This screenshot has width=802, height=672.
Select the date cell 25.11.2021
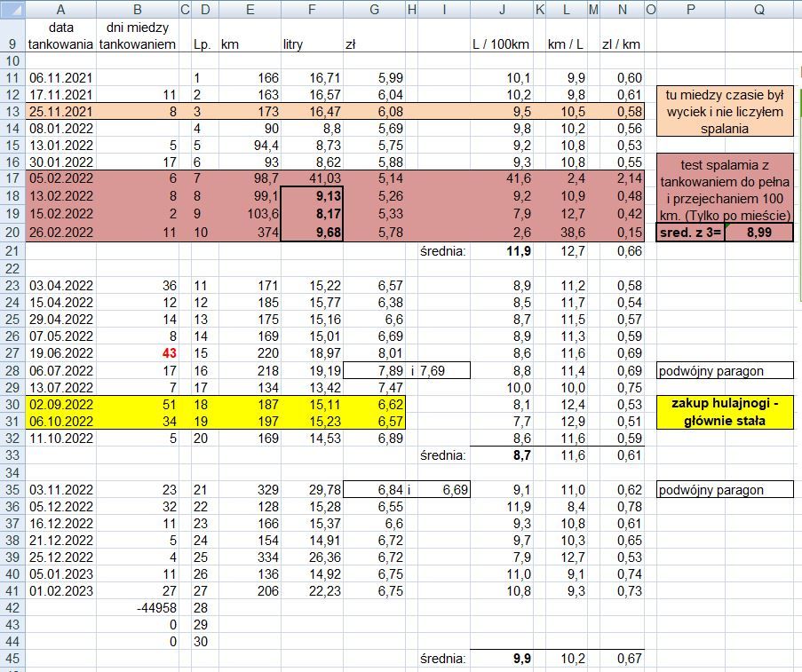[61, 112]
